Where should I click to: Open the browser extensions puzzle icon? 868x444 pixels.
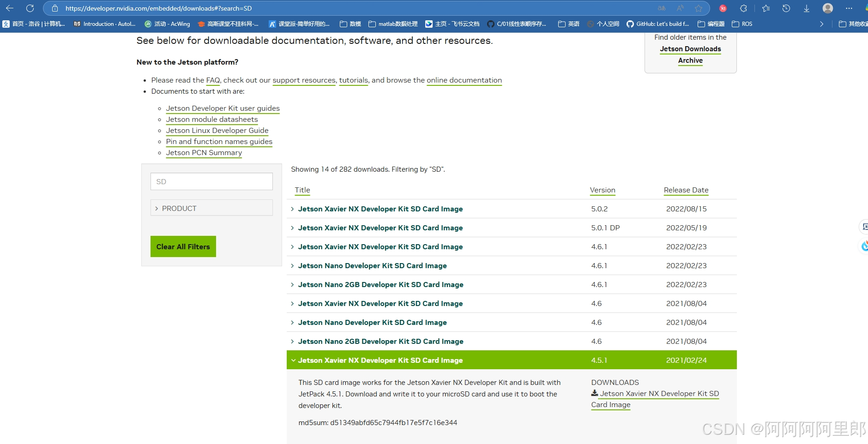coord(743,8)
